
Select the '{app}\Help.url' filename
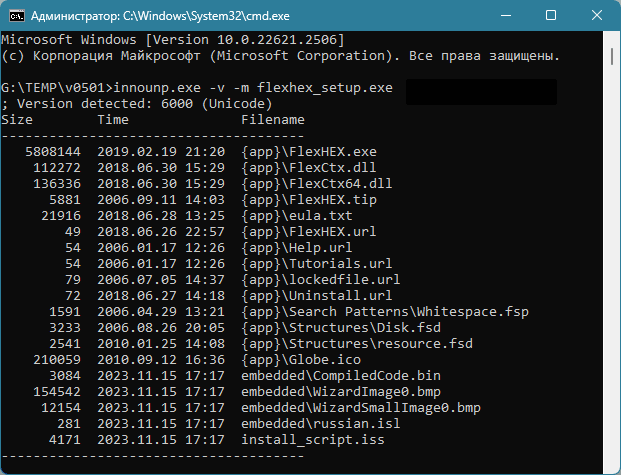(x=297, y=248)
